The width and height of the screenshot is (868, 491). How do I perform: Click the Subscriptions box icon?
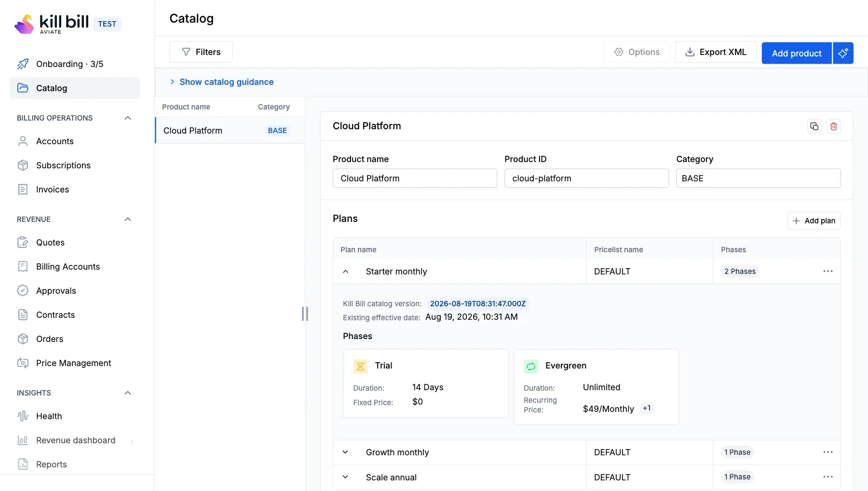(23, 165)
